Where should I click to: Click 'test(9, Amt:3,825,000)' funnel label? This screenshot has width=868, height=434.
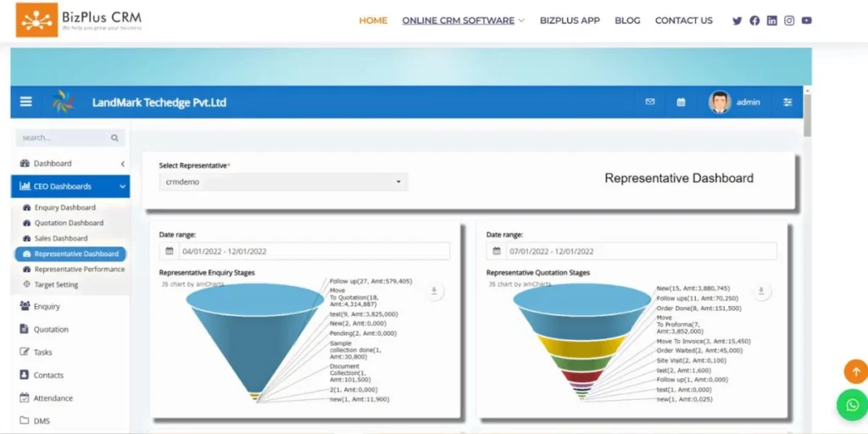[x=364, y=314]
